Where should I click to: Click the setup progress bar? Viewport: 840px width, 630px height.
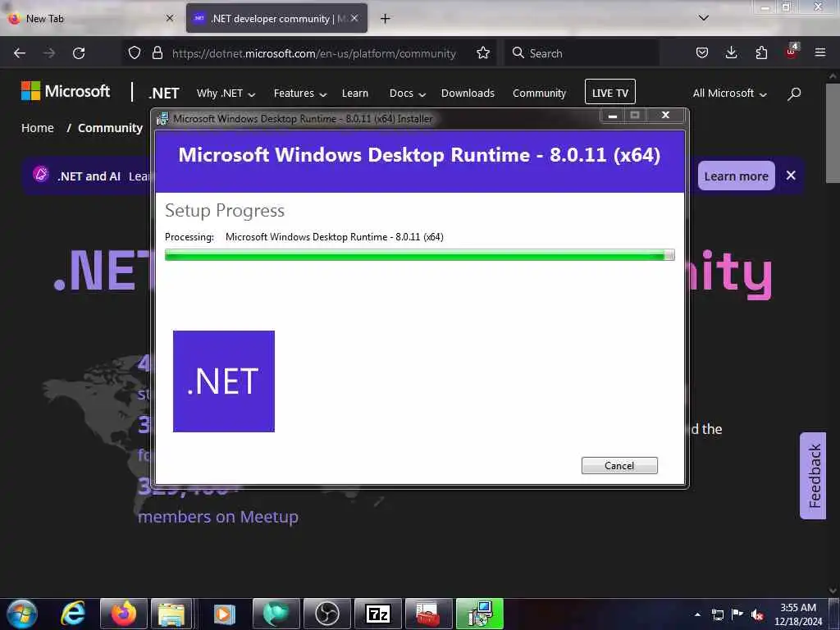point(419,255)
